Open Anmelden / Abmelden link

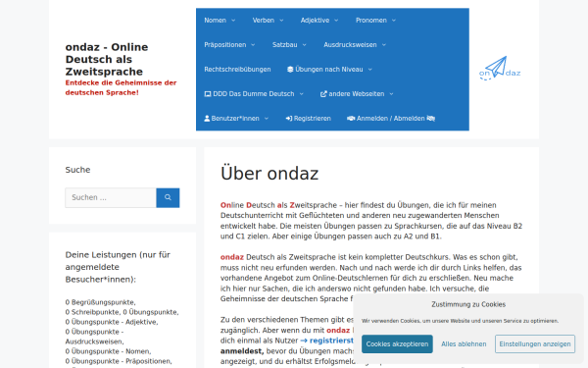(391, 119)
